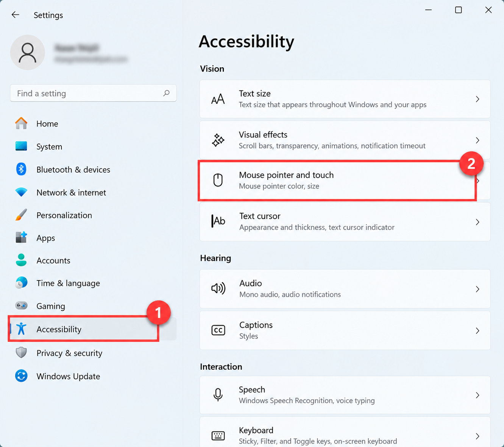
Task: Click the back arrow in Settings
Action: [x=15, y=15]
